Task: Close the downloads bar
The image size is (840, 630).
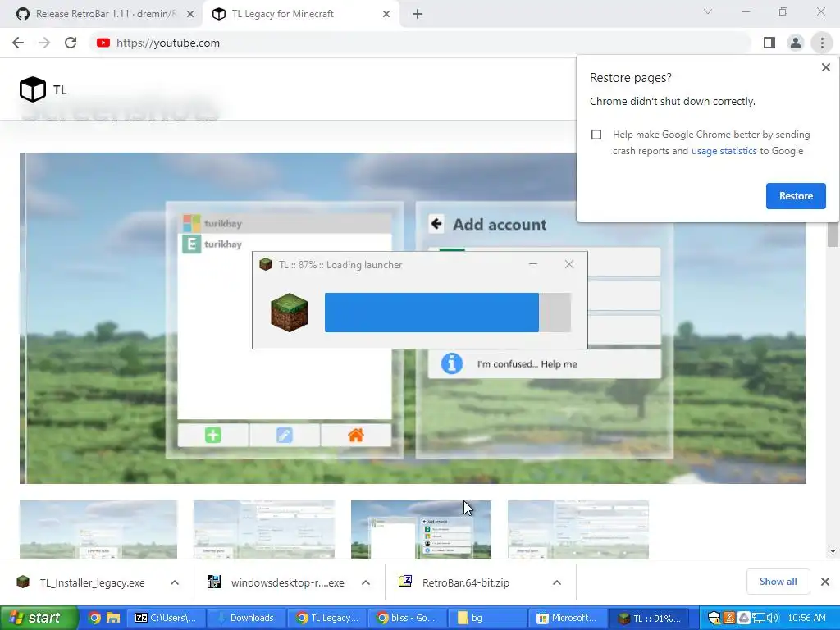Action: tap(825, 582)
